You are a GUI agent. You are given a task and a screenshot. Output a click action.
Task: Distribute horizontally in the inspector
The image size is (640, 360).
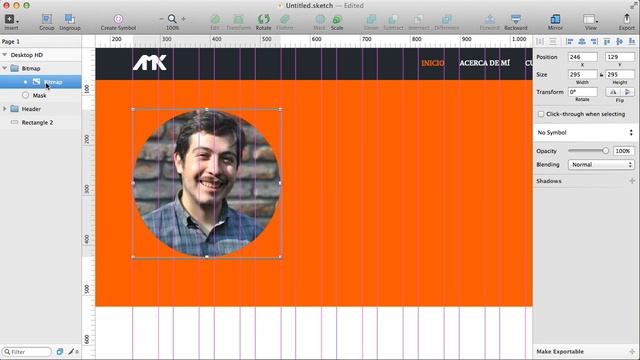pos(540,41)
